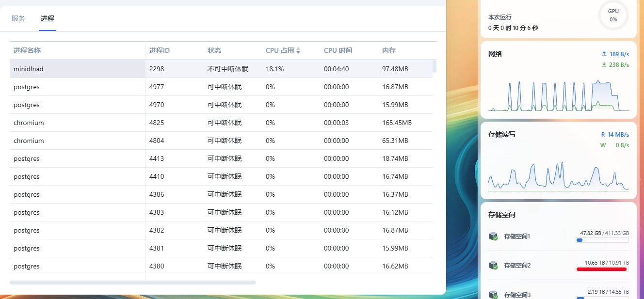This screenshot has width=644, height=299.
Task: Select chromium process with ID 4804
Action: coord(221,141)
